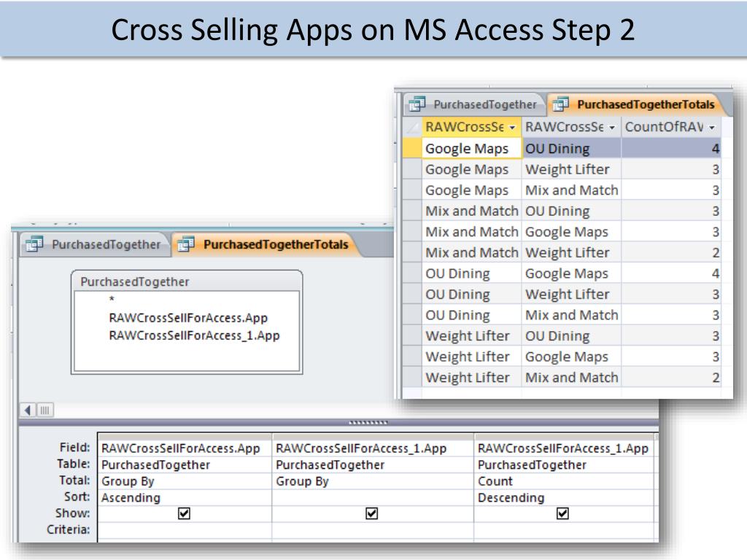Click count 2 in Weight Lifter / Mix and Match row

point(671,378)
